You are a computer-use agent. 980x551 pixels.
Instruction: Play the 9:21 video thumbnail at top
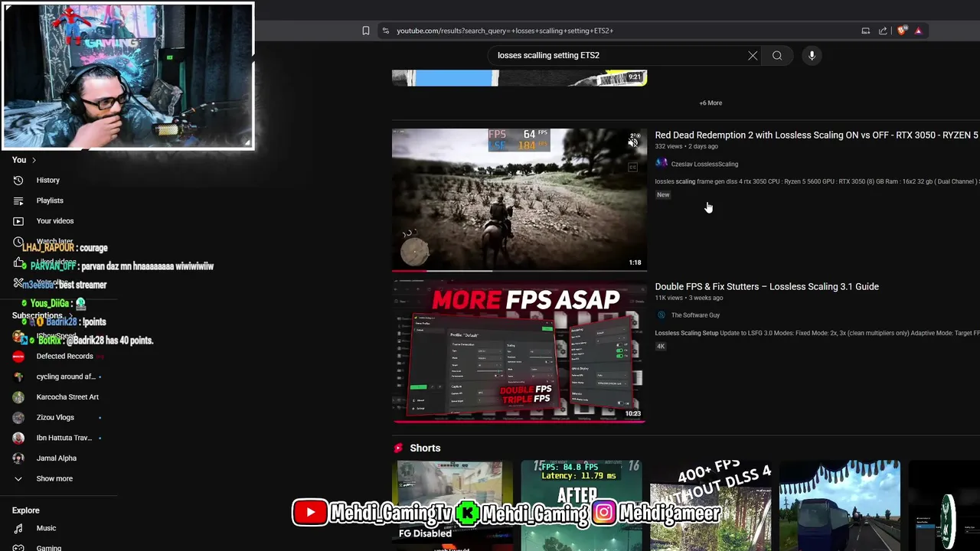pos(519,78)
